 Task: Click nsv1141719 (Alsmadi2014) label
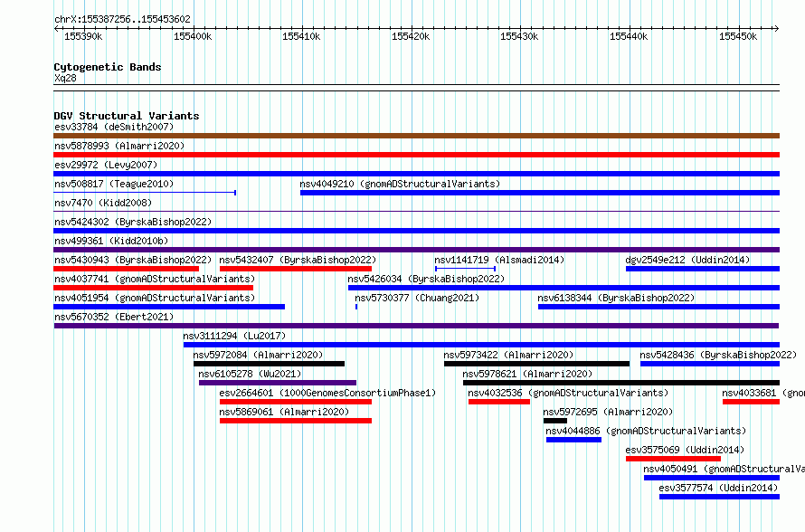point(499,260)
